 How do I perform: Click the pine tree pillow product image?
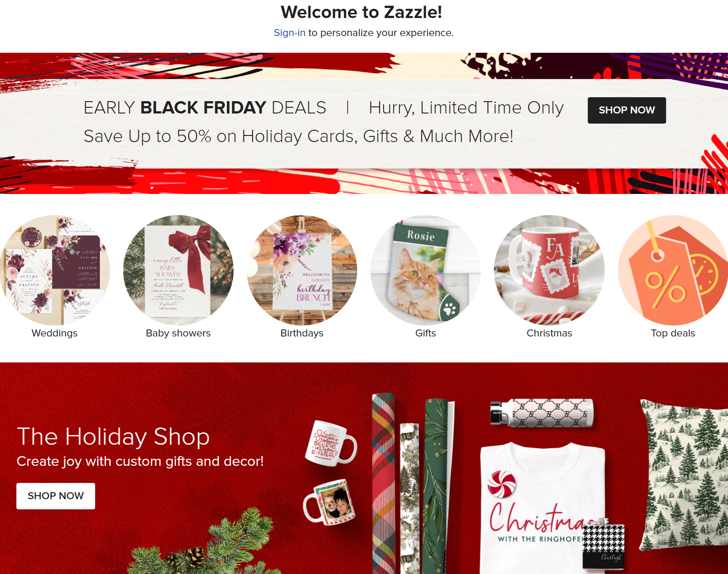[684, 475]
